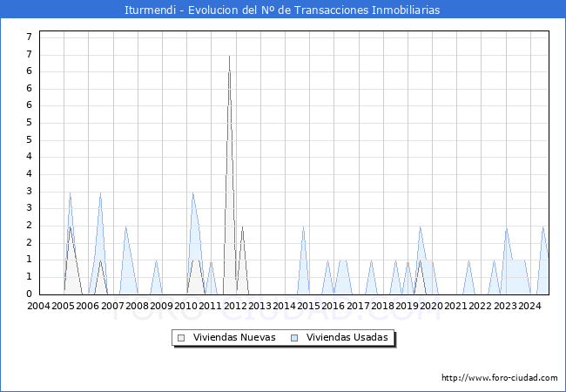The image size is (566, 392).
Task: Click the tallest 2012 new-homes peak
Action: [229, 57]
